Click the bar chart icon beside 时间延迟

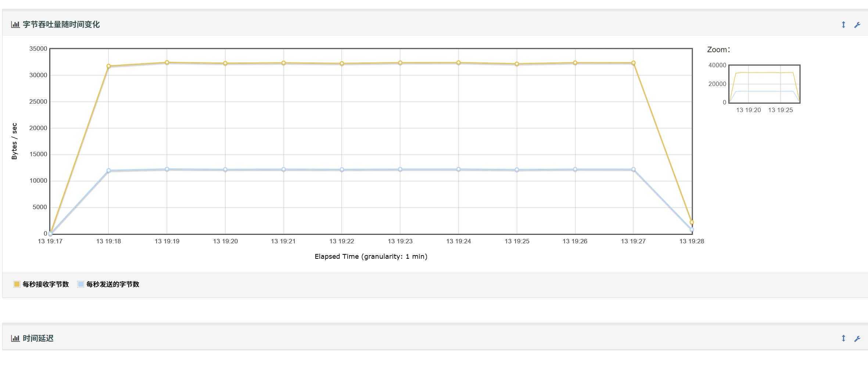(15, 338)
